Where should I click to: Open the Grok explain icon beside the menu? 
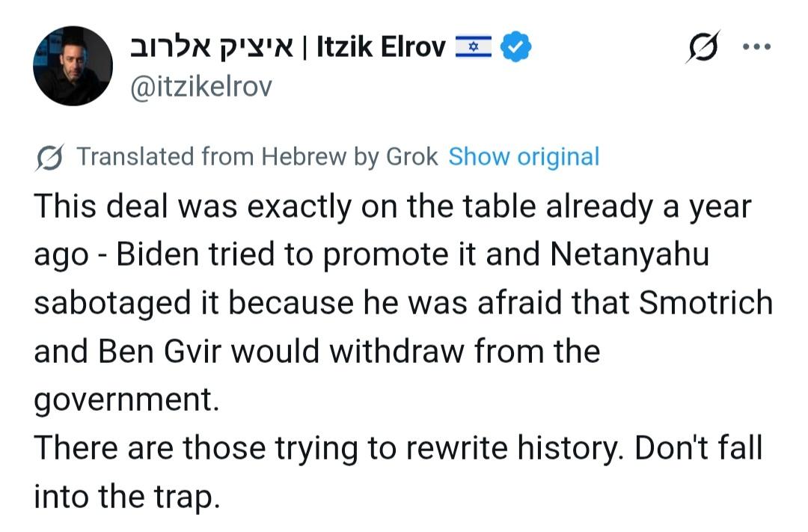703,47
